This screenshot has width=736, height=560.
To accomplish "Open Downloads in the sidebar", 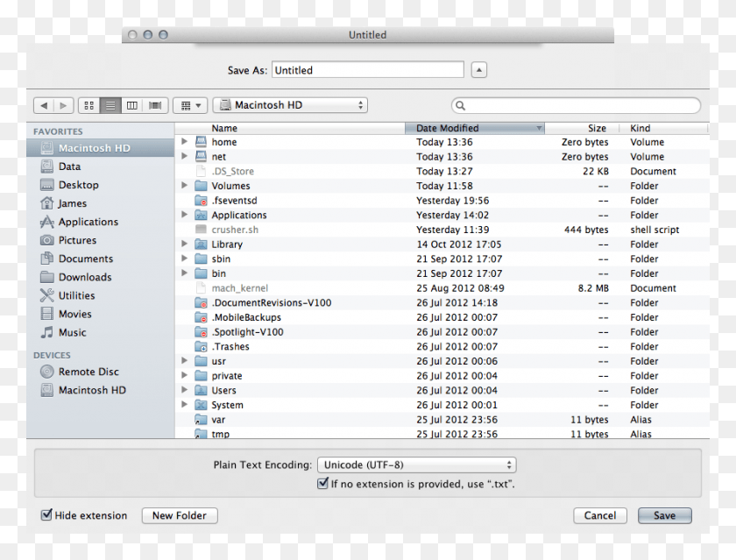I will coord(101,277).
